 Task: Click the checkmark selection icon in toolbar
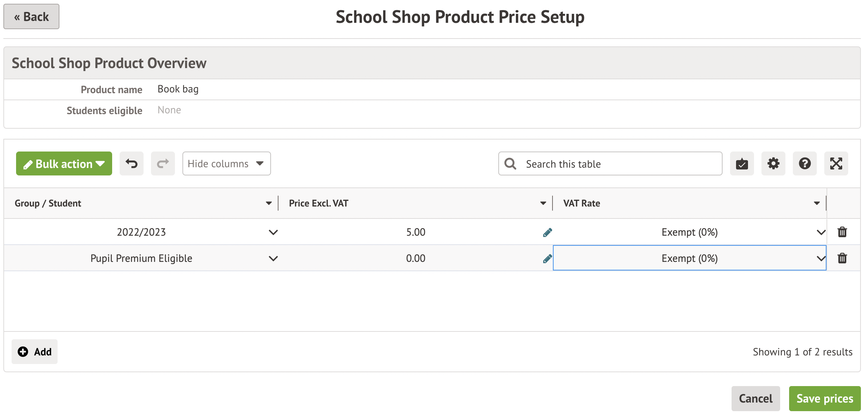tap(742, 163)
